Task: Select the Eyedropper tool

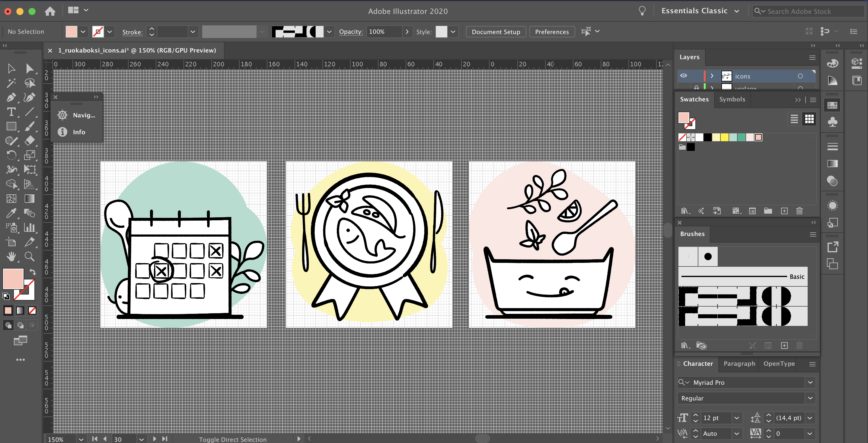Action: [11, 213]
